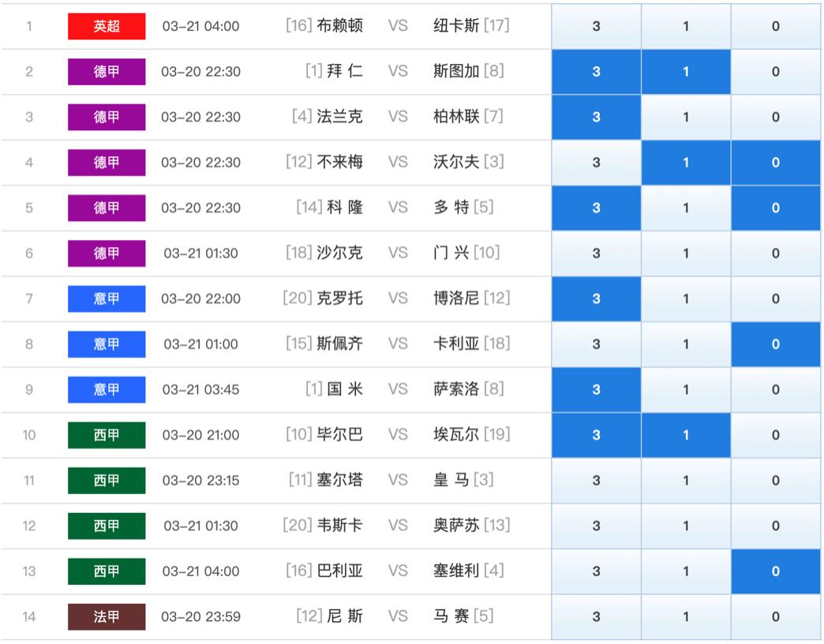The image size is (824, 644).
Task: Choose draw 1 for 国米 vs 萨索洛
Action: pyautogui.click(x=686, y=390)
